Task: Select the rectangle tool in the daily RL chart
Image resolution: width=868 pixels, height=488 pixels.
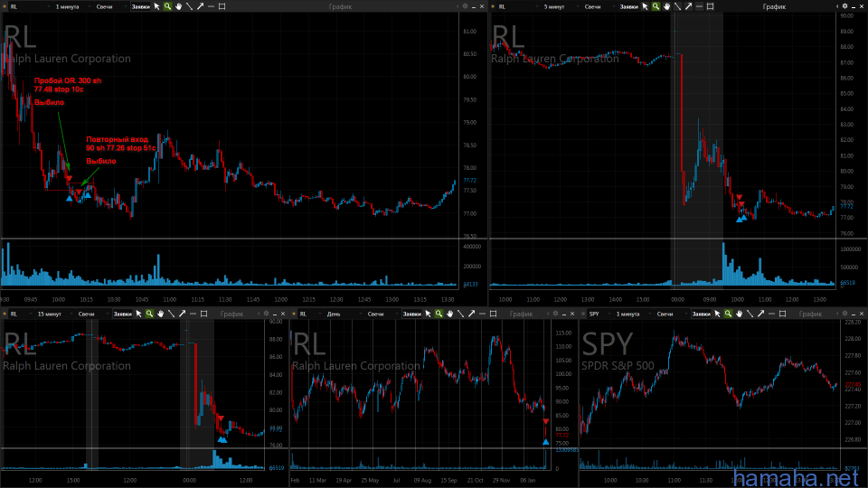Action: click(494, 314)
